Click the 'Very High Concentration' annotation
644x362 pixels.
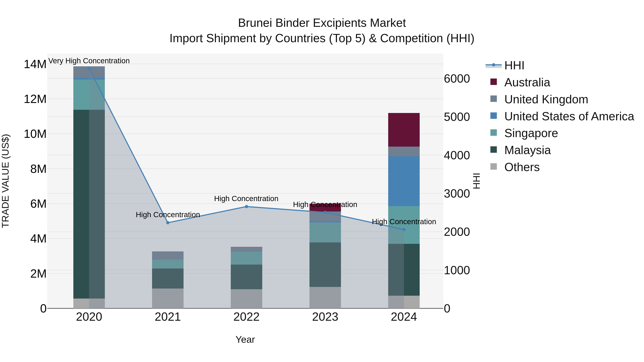tap(89, 61)
